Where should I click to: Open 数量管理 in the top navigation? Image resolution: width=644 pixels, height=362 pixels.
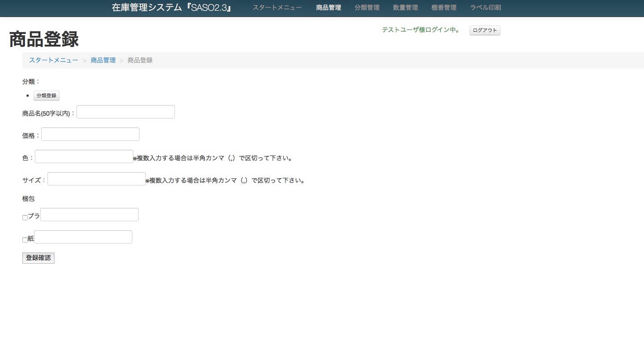(405, 8)
